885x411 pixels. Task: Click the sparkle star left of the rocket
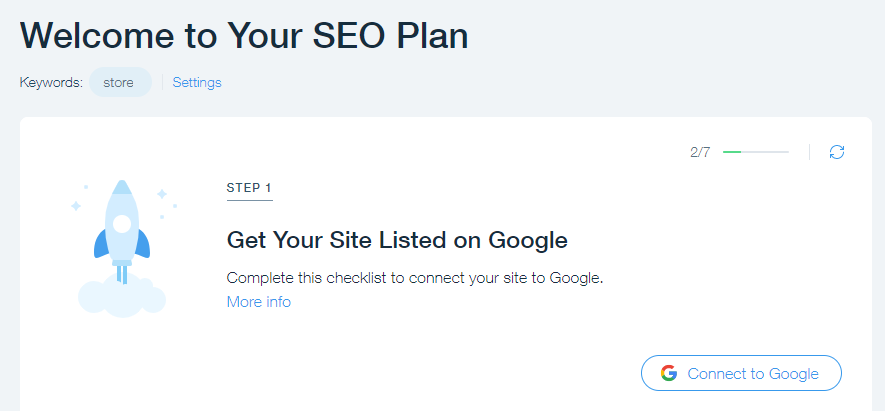click(76, 206)
